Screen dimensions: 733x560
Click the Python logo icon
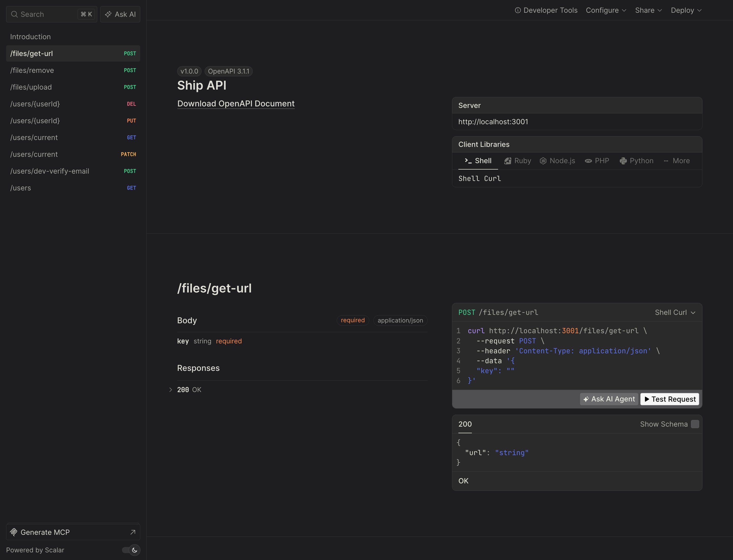point(623,161)
